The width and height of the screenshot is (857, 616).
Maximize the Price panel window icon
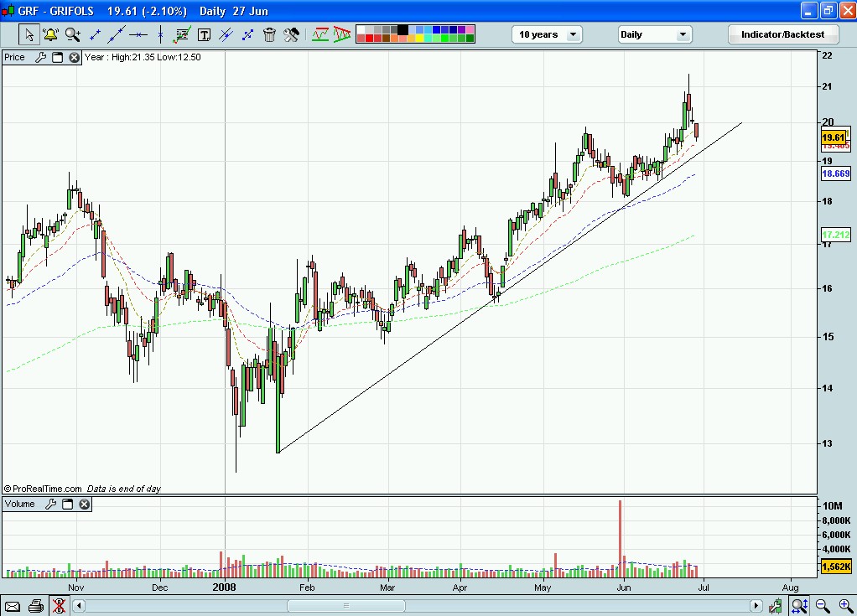[x=57, y=57]
